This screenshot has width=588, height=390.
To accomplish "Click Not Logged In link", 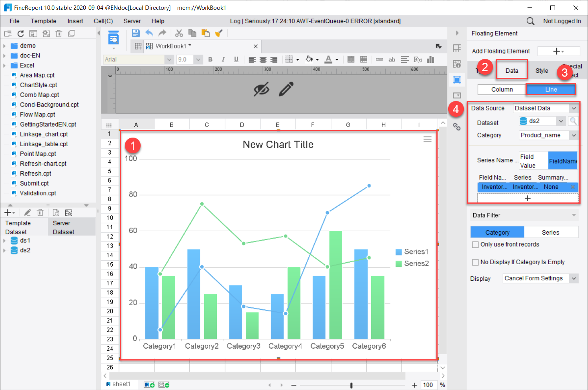I will (562, 21).
